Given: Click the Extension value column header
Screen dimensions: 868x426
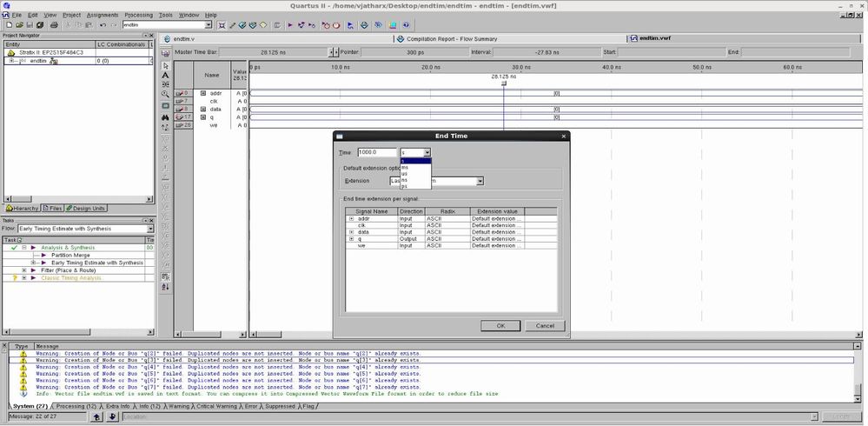Looking at the screenshot, I should point(497,211).
